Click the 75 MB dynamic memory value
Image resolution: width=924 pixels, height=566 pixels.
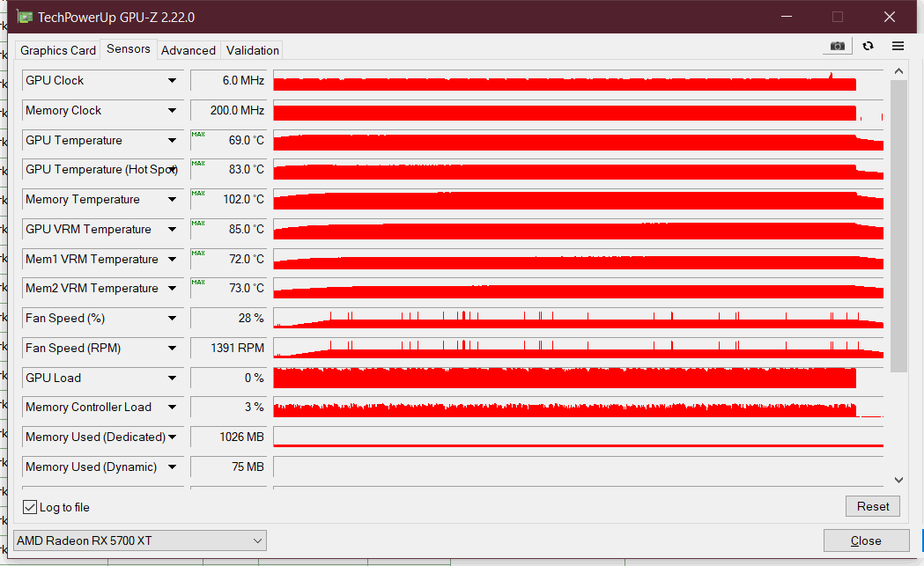[x=229, y=467]
